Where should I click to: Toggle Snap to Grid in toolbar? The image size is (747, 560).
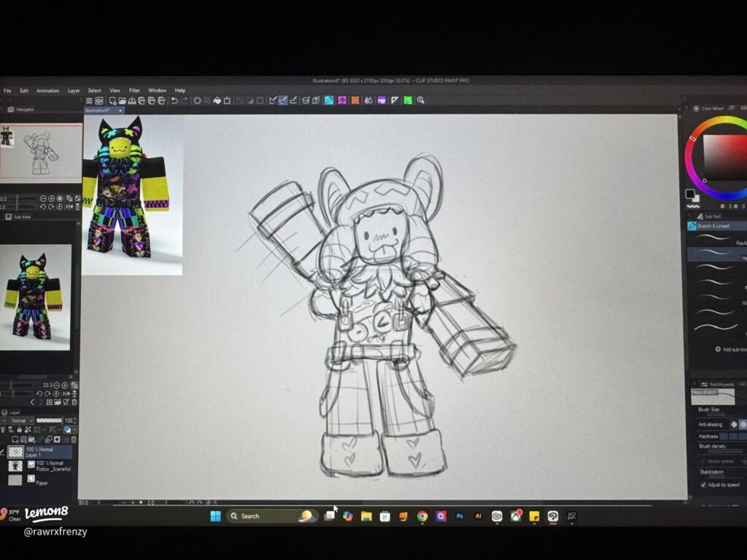[293, 101]
